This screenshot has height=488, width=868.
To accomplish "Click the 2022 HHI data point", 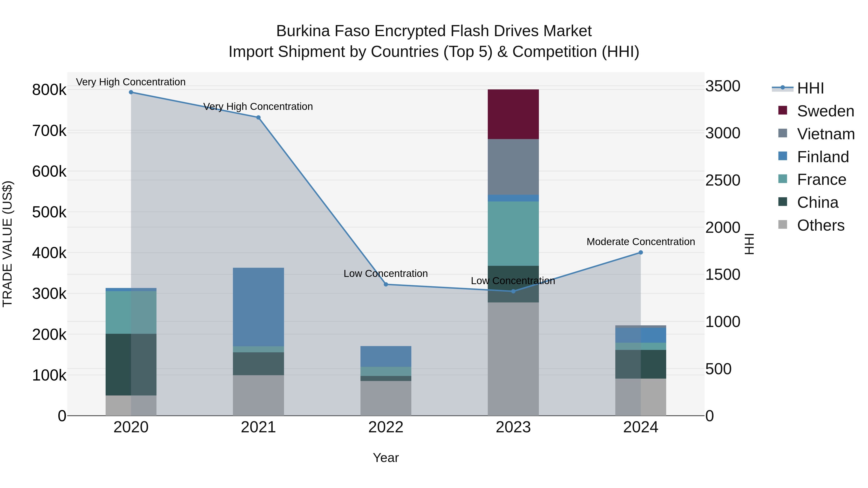I will (386, 285).
